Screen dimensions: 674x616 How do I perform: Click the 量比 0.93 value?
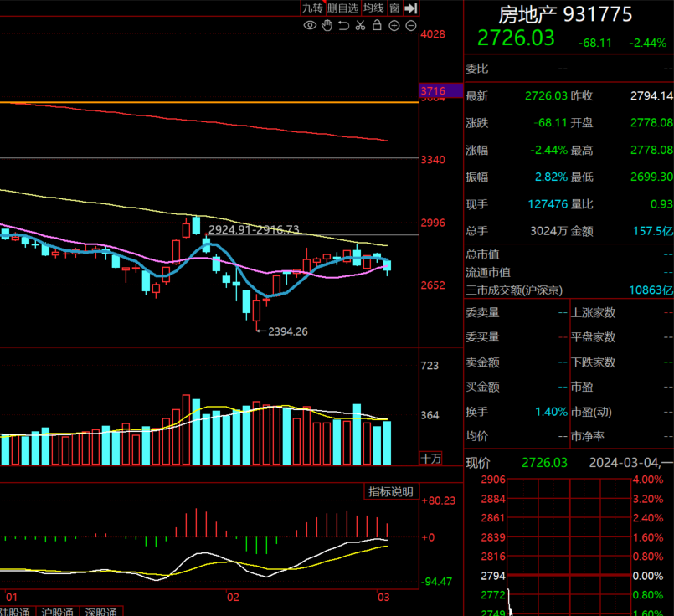click(661, 204)
